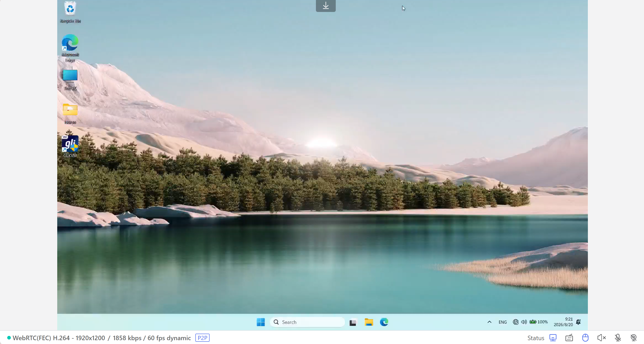Open the Windows Start menu

(260, 322)
